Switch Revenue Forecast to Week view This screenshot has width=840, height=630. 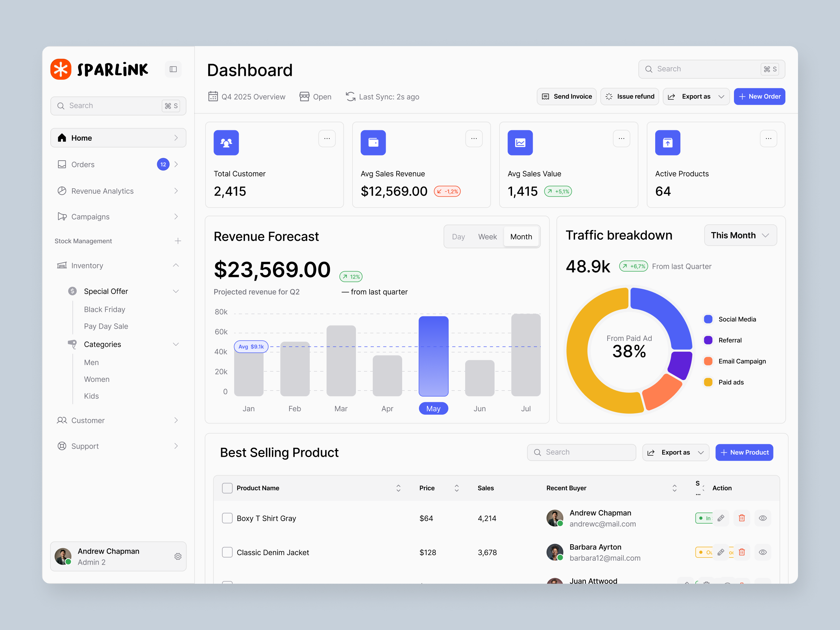[487, 236]
